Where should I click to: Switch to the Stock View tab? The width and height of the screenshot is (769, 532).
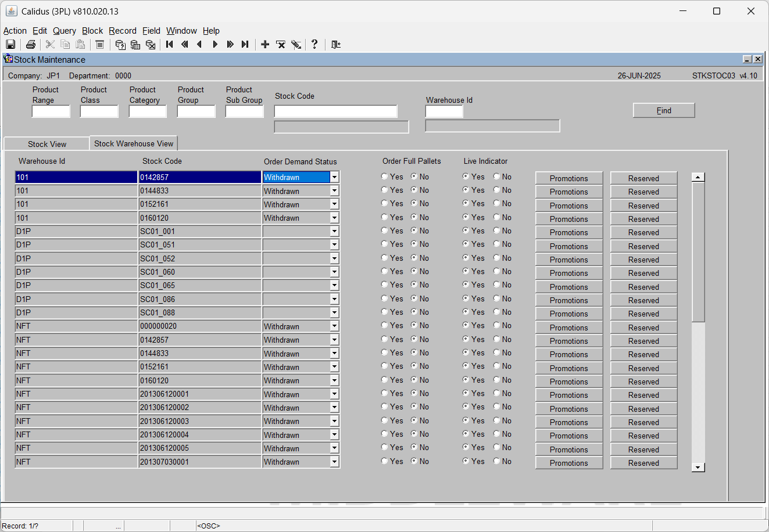47,144
